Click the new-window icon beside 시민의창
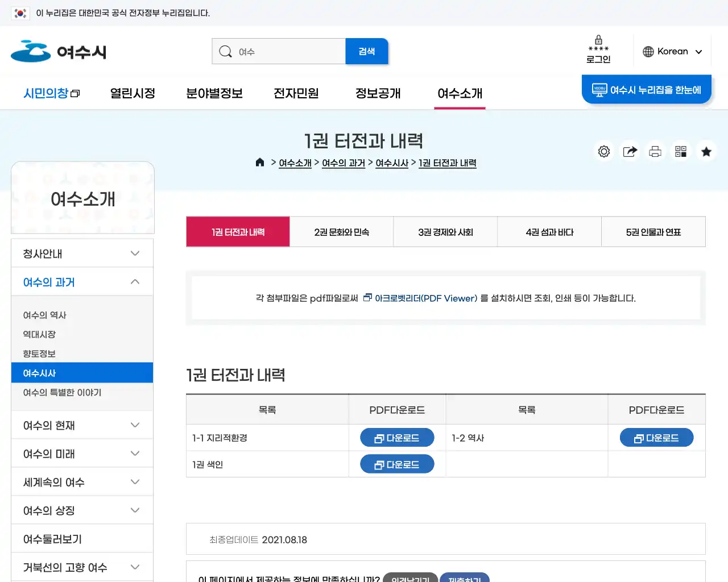The image size is (728, 582). [x=75, y=94]
